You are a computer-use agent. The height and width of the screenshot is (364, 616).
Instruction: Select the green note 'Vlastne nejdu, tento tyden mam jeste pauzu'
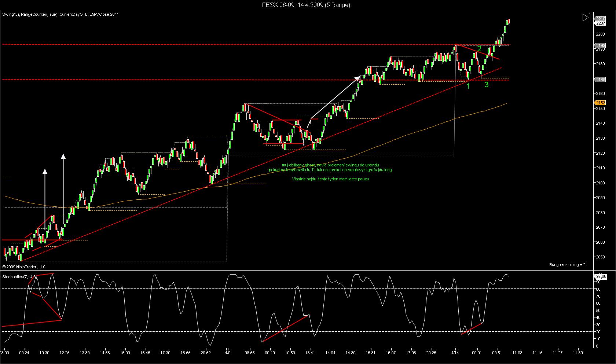click(x=330, y=179)
